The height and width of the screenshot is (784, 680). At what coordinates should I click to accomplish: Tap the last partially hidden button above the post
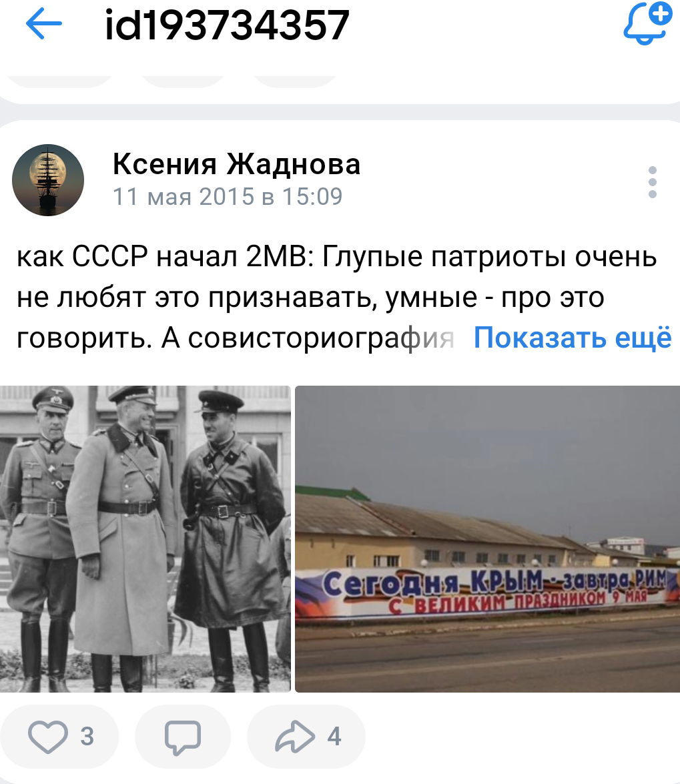click(295, 81)
